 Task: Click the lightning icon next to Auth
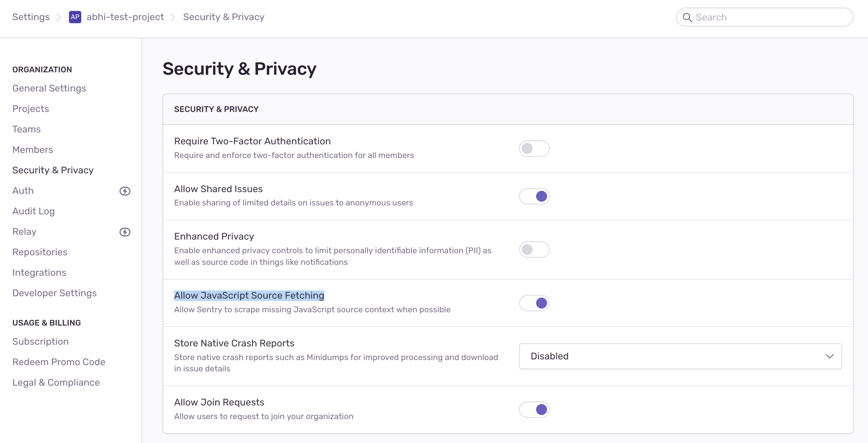pos(125,191)
